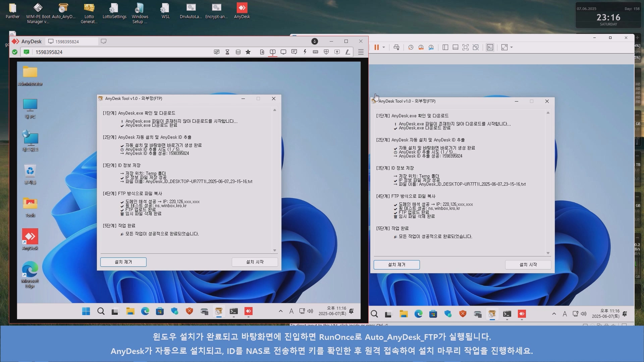
Task: Click 설치 제거 in remote AnyDesk Tool
Action: click(x=123, y=262)
